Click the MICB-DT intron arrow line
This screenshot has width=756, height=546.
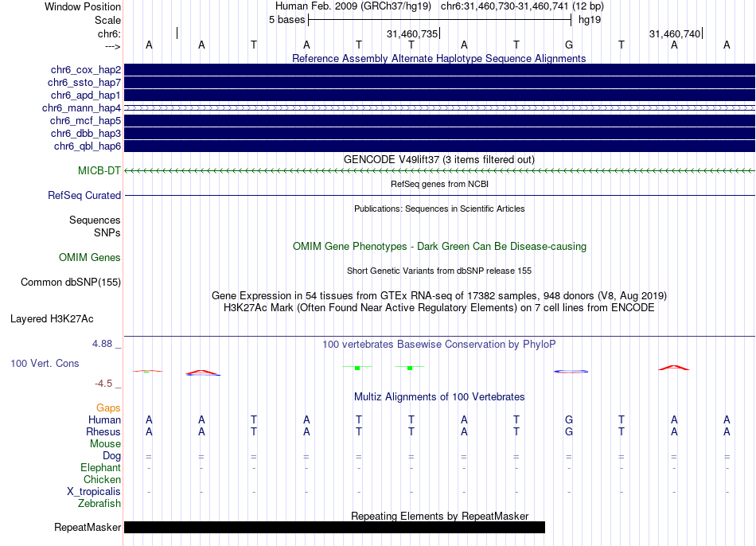point(440,171)
